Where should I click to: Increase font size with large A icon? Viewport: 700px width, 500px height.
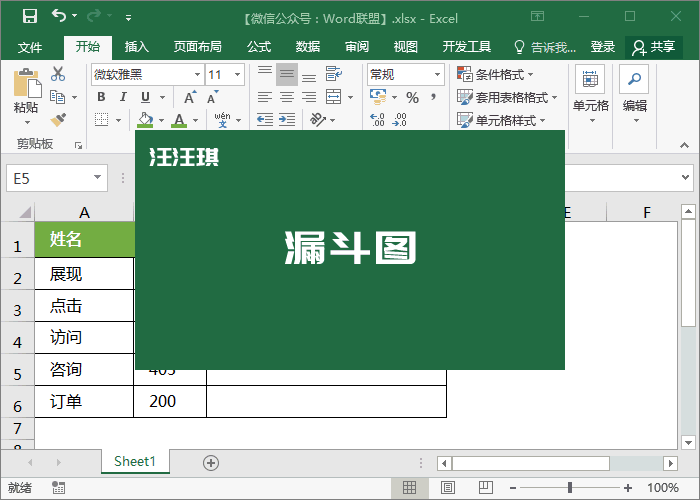(190, 97)
